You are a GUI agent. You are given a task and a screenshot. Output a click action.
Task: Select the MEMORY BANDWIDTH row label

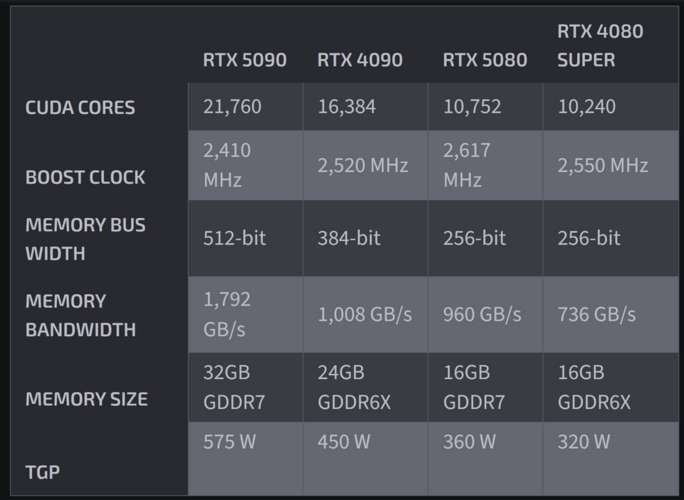81,315
